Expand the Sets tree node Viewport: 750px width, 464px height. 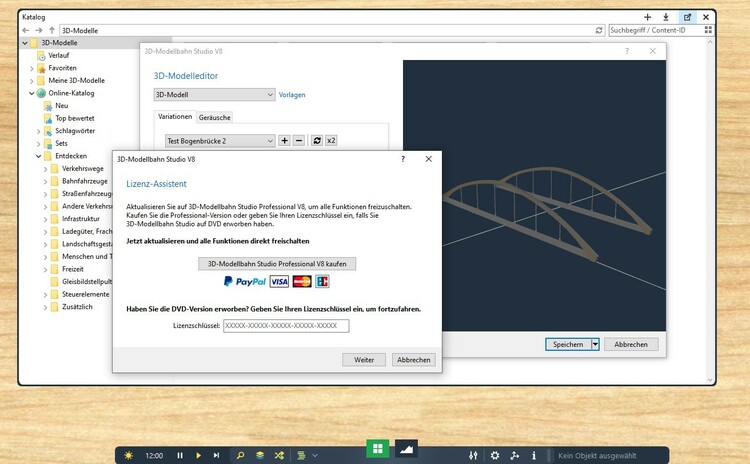pyautogui.click(x=39, y=144)
